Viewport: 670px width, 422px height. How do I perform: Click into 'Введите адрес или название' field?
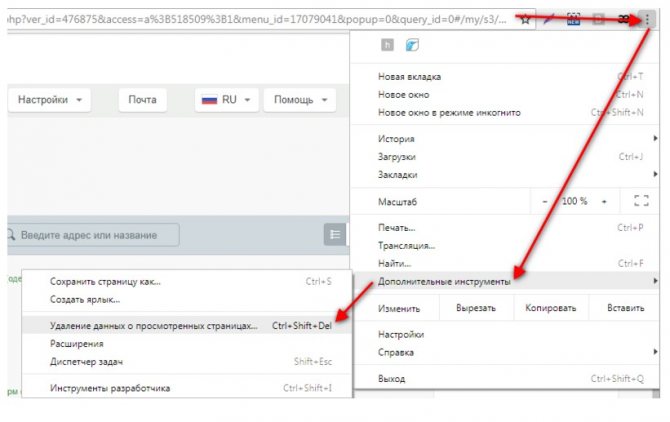[95, 235]
